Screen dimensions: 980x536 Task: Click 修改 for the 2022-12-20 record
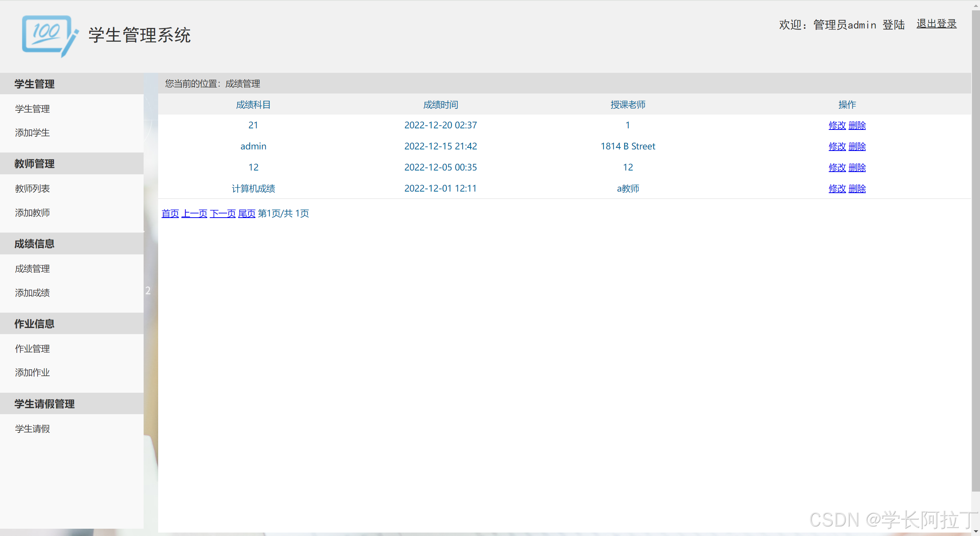click(x=837, y=125)
